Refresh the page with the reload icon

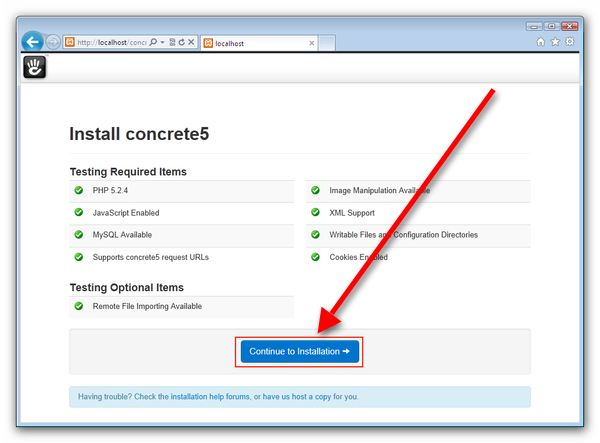(180, 43)
